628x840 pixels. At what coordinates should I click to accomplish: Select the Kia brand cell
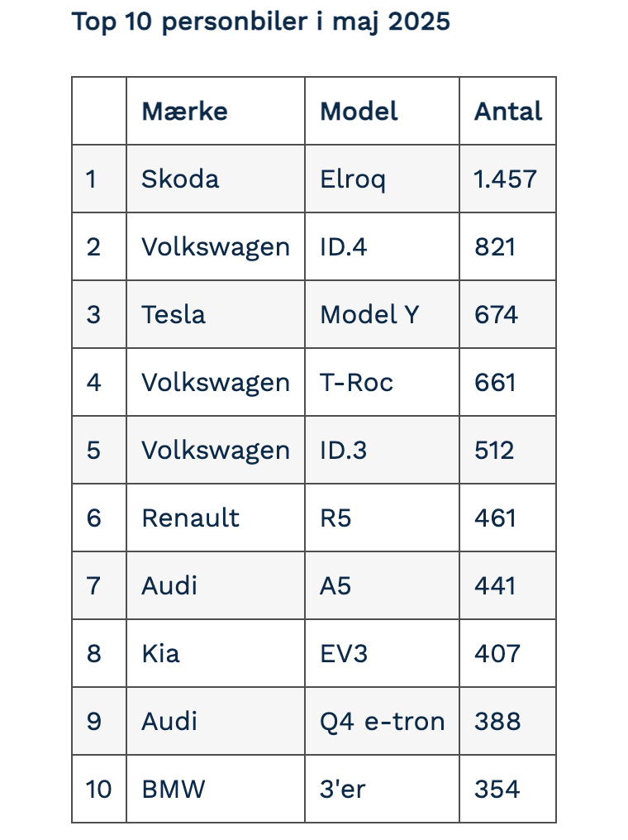[160, 654]
